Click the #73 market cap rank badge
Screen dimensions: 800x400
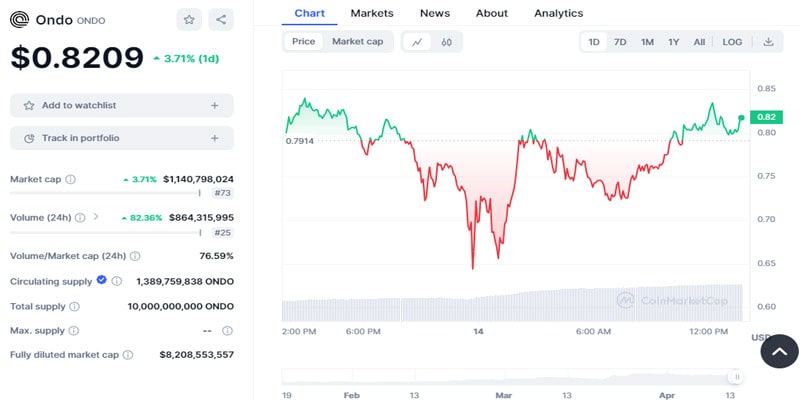pyautogui.click(x=222, y=193)
